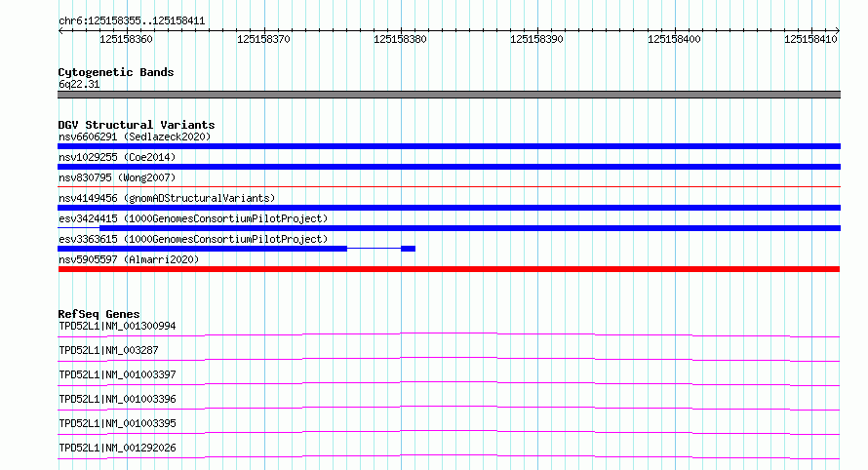
Task: Select the blue bar of nsv4149456
Action: click(449, 208)
